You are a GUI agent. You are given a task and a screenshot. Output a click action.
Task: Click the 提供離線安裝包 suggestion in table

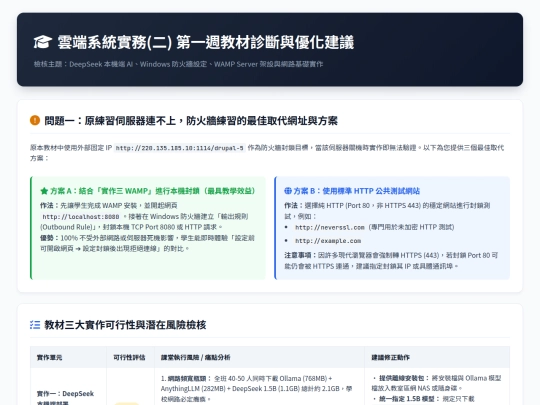436,383
